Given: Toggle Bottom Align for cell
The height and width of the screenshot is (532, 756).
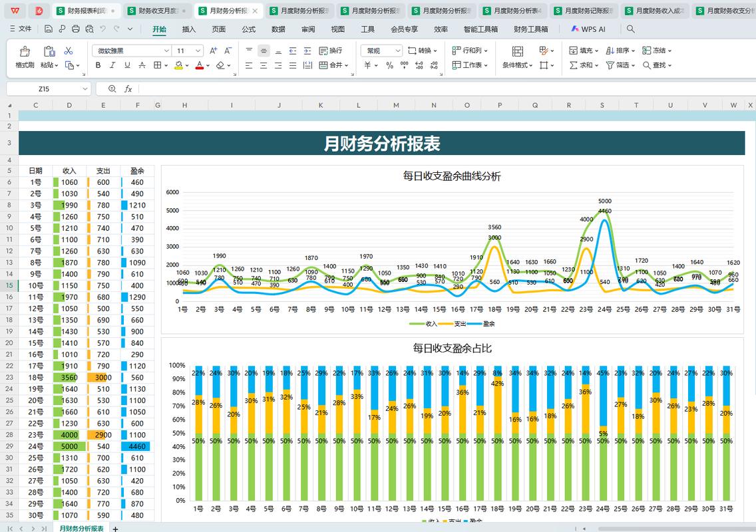Looking at the screenshot, I should point(278,51).
